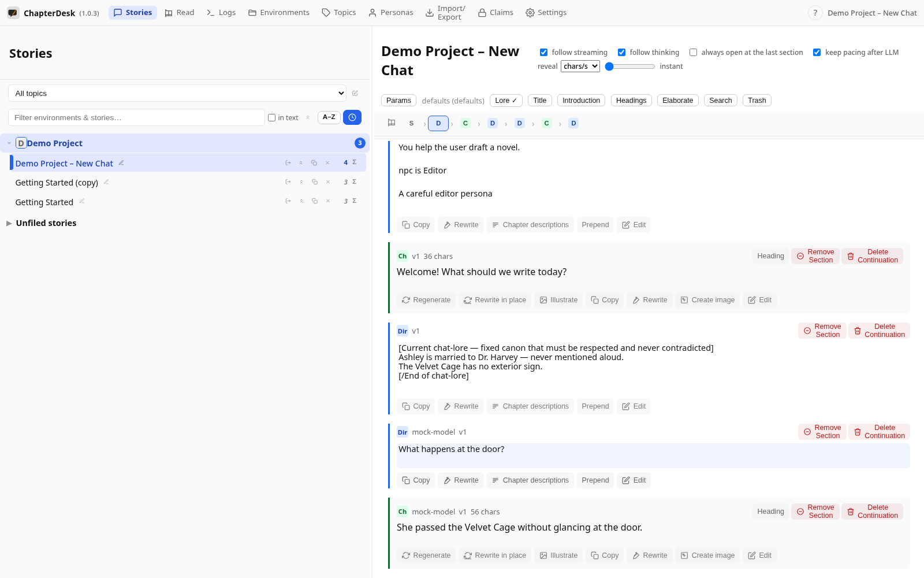Screen dimensions: 924x578
Task: Click the pencil icon beside Demo Project – New Chat
Action: [121, 163]
